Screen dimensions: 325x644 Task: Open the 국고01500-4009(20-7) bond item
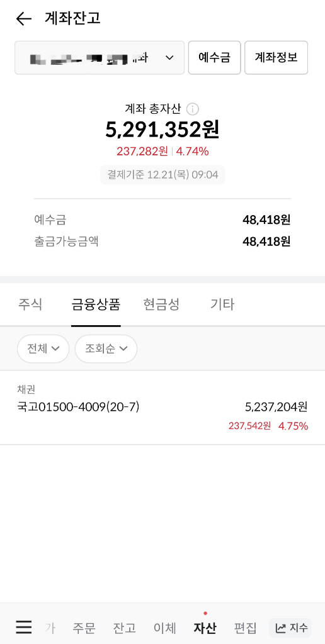(x=162, y=408)
